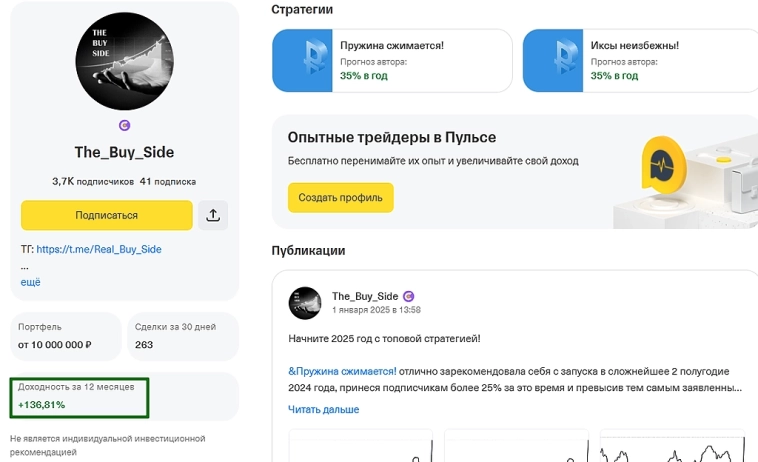Open the &Пружина сжимается! strategy link in post
The image size is (758, 462).
pyautogui.click(x=342, y=370)
